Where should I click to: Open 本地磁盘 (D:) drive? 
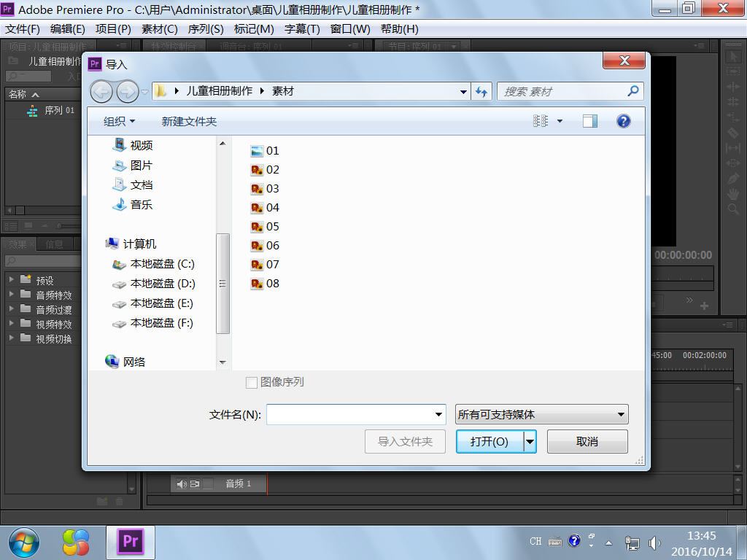click(153, 284)
